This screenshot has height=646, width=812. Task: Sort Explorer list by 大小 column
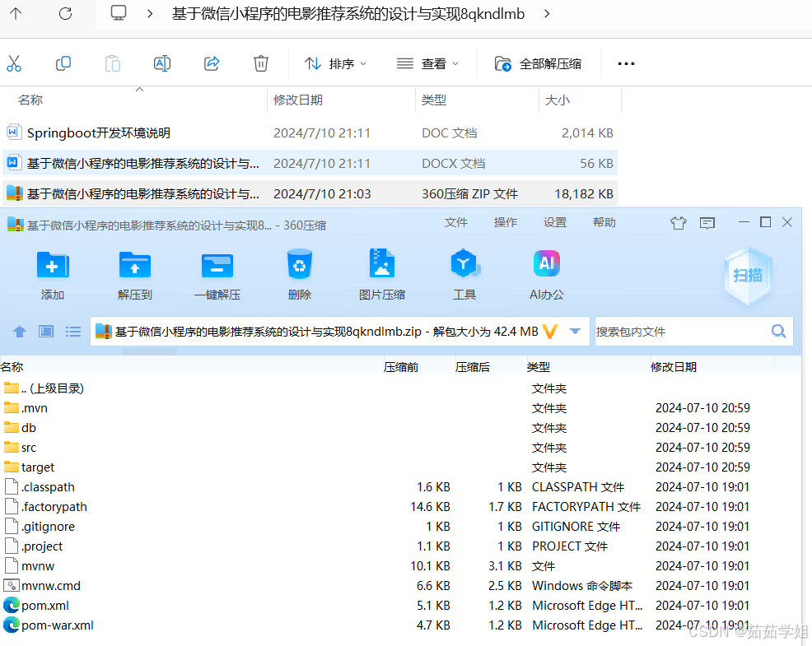coord(558,100)
